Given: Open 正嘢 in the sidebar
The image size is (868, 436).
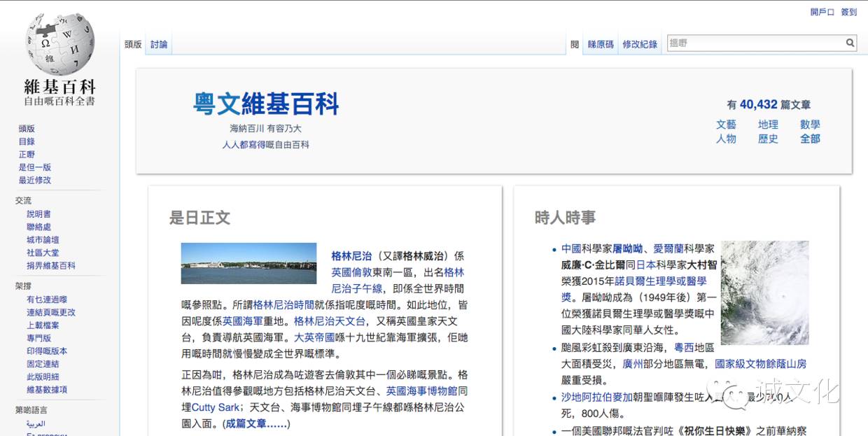Looking at the screenshot, I should coord(27,154).
